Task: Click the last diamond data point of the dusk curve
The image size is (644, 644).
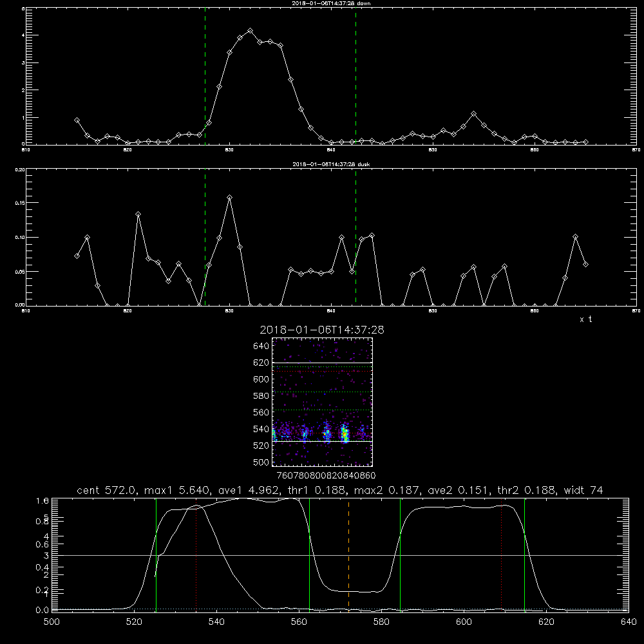Action: click(x=585, y=265)
